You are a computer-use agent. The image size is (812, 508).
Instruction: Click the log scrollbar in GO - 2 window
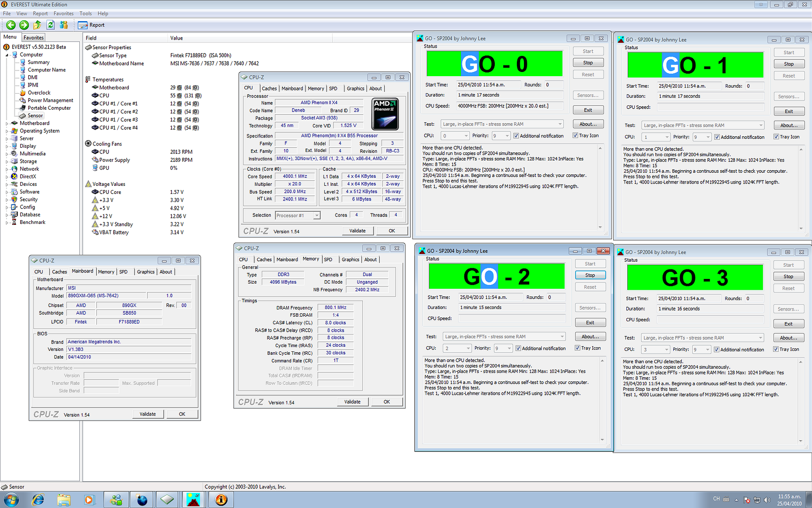(602, 400)
